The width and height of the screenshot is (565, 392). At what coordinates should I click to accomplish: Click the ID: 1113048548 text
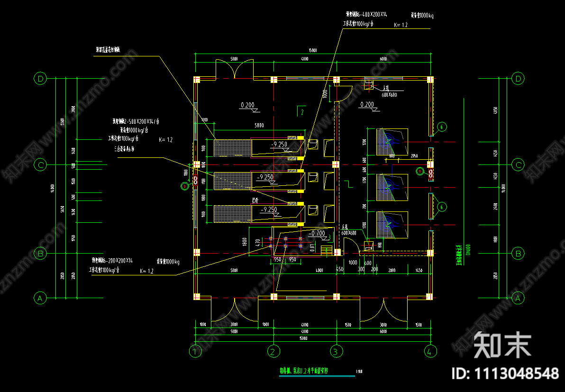506,373
